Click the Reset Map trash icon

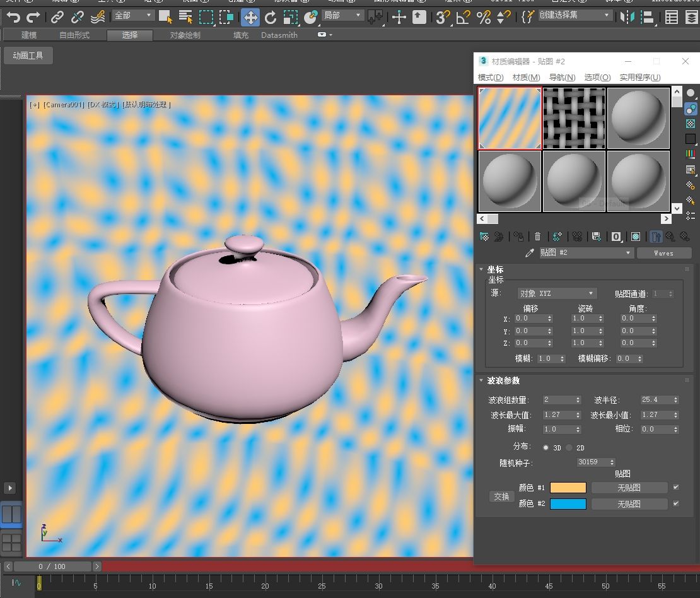coord(537,237)
